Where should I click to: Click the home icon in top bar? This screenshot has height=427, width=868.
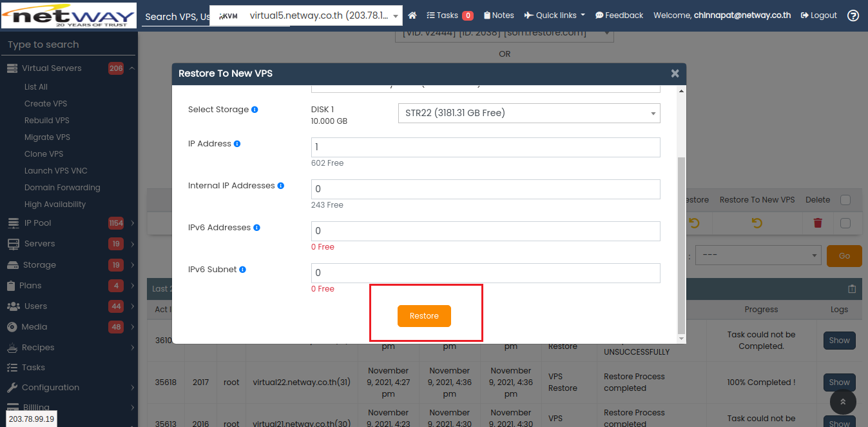pyautogui.click(x=412, y=15)
